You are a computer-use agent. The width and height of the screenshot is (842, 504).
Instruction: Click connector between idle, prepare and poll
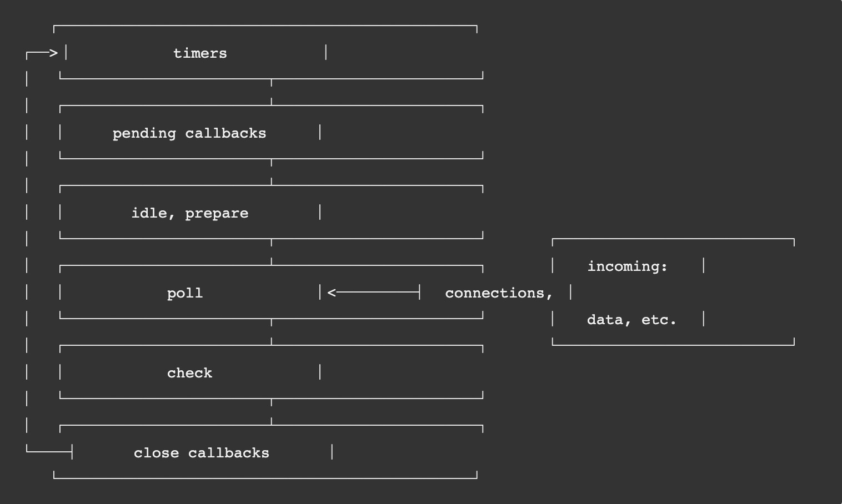click(x=272, y=251)
